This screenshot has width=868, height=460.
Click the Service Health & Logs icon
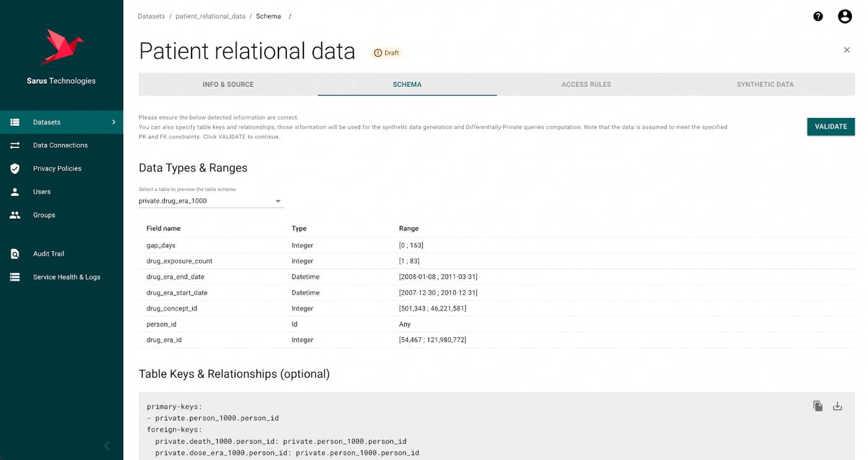click(15, 277)
